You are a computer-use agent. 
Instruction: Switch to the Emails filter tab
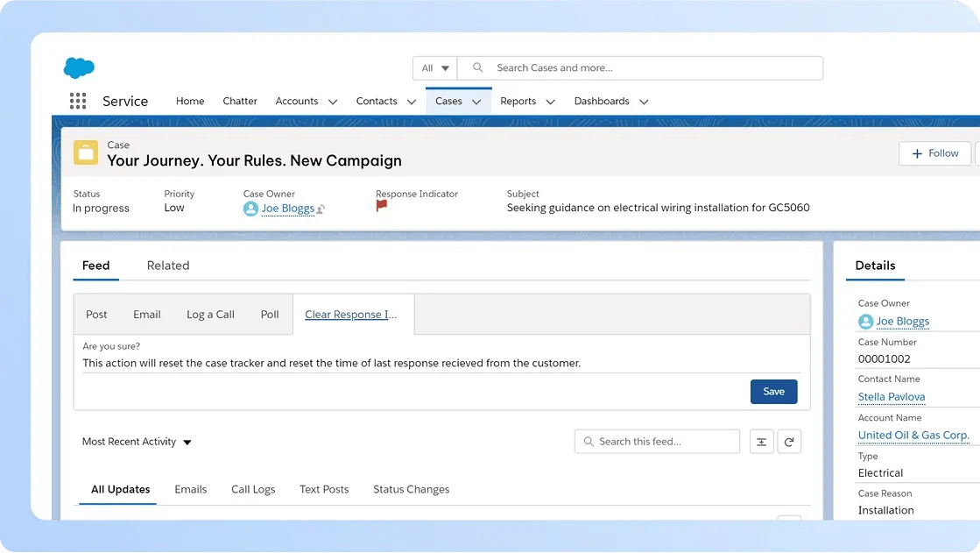190,489
